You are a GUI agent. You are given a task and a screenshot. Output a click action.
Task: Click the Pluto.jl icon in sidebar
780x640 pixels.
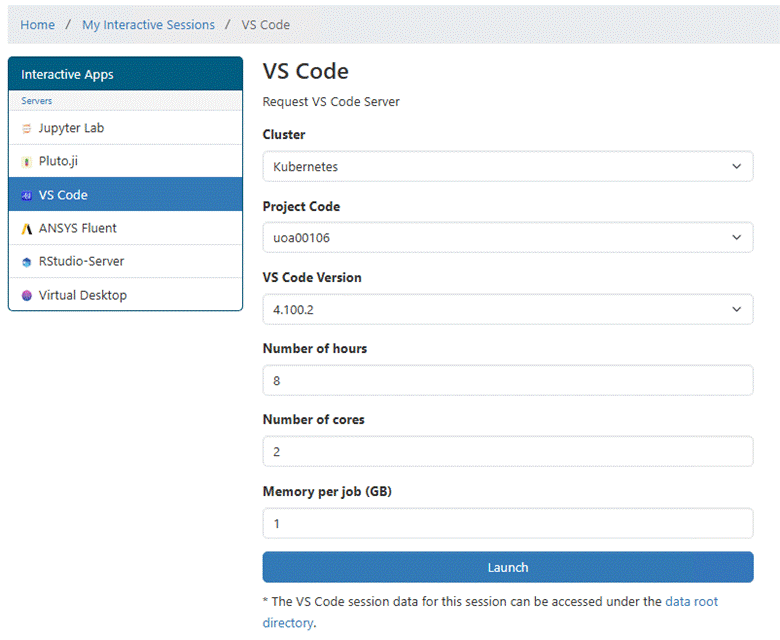pos(27,161)
